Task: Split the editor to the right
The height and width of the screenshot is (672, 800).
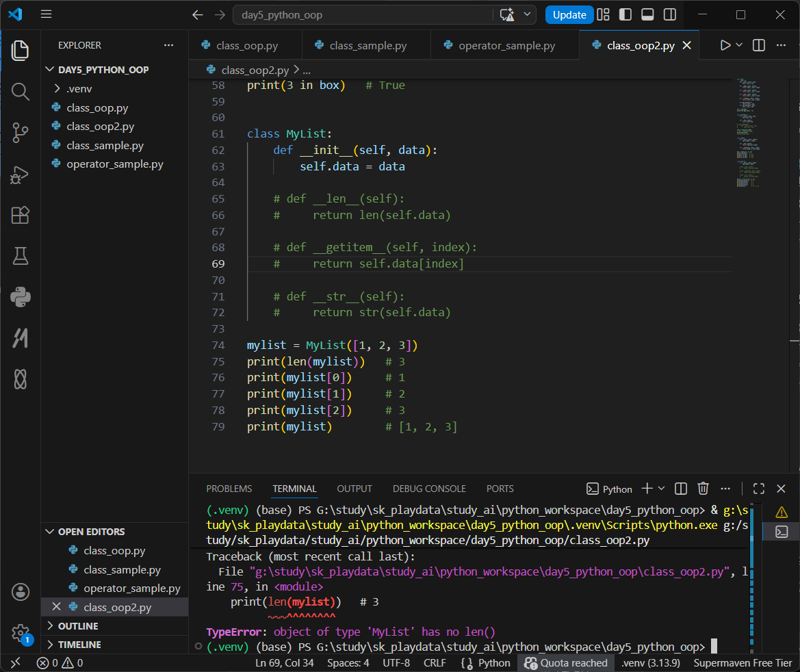Action: click(x=759, y=45)
